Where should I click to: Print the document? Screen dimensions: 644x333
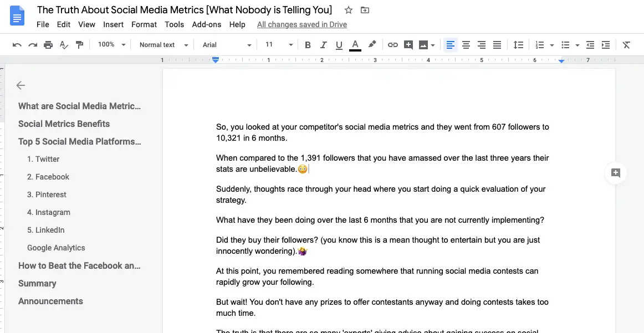48,45
